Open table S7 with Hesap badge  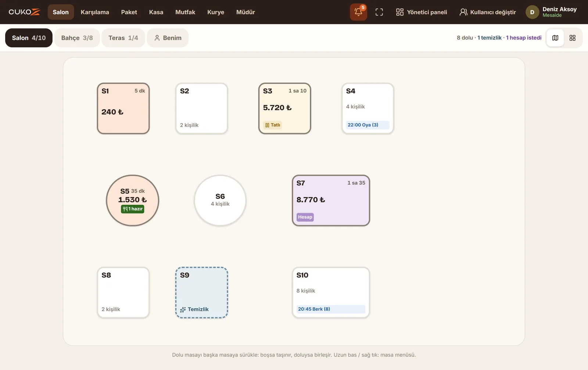(x=331, y=200)
